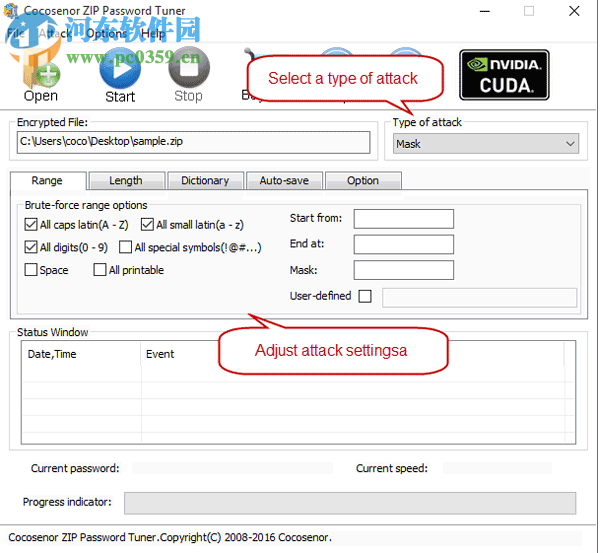Uncheck All digits(0 - 9)
The height and width of the screenshot is (553, 603).
pyautogui.click(x=31, y=247)
